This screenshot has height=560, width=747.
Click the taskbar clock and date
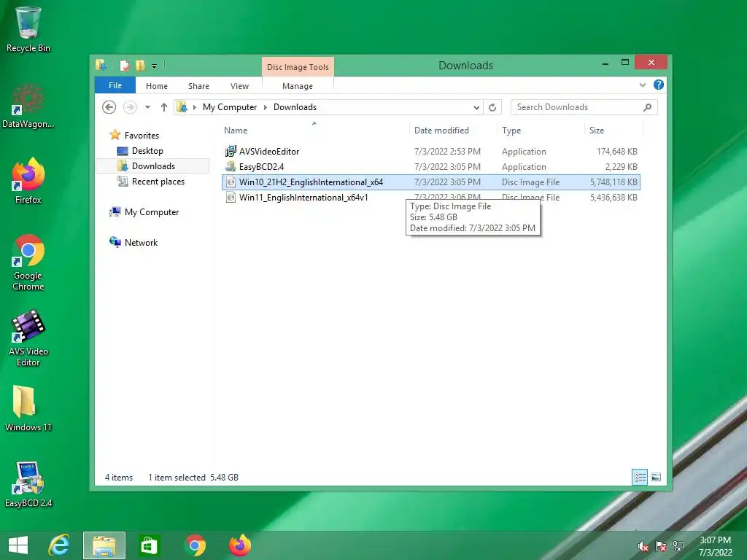[715, 546]
